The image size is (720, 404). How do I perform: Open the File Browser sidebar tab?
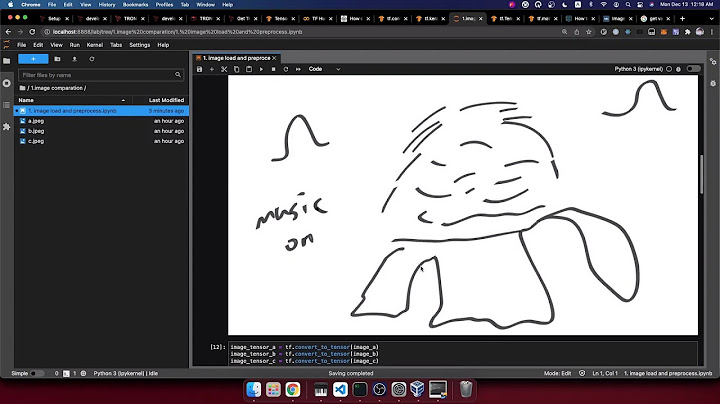pos(6,61)
